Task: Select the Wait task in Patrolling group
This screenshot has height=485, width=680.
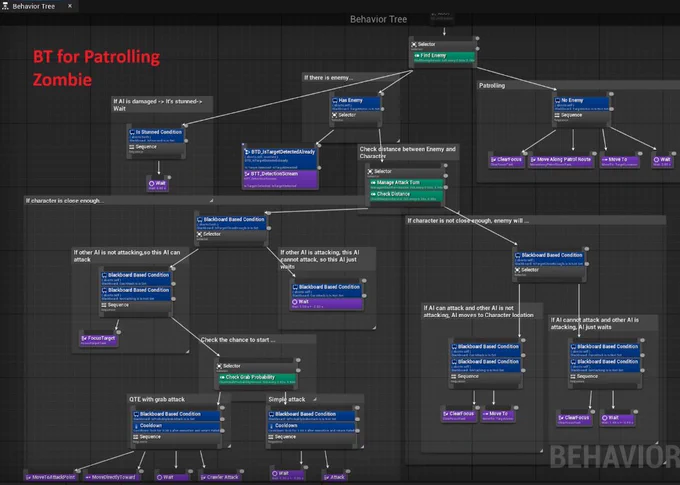Action: (x=662, y=161)
